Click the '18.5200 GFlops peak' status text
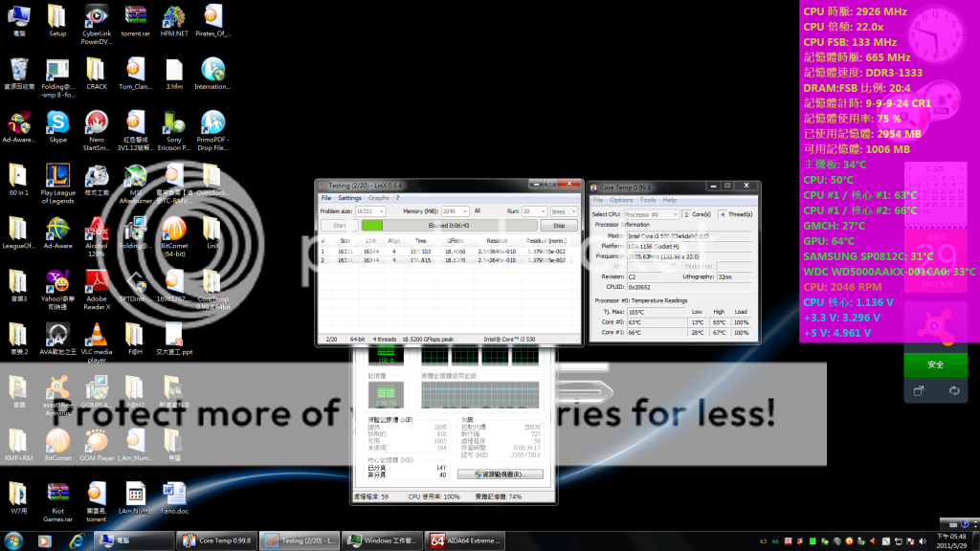Image resolution: width=980 pixels, height=551 pixels. pyautogui.click(x=428, y=340)
